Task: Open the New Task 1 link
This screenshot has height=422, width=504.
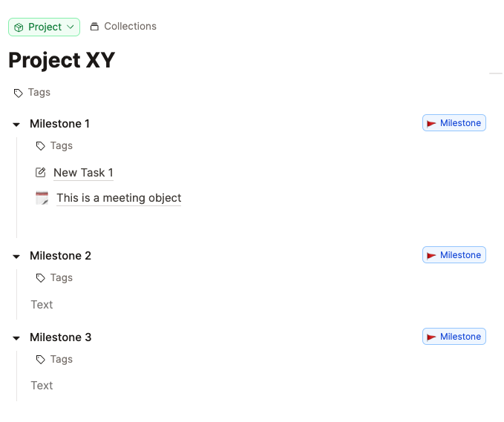Action: click(83, 173)
